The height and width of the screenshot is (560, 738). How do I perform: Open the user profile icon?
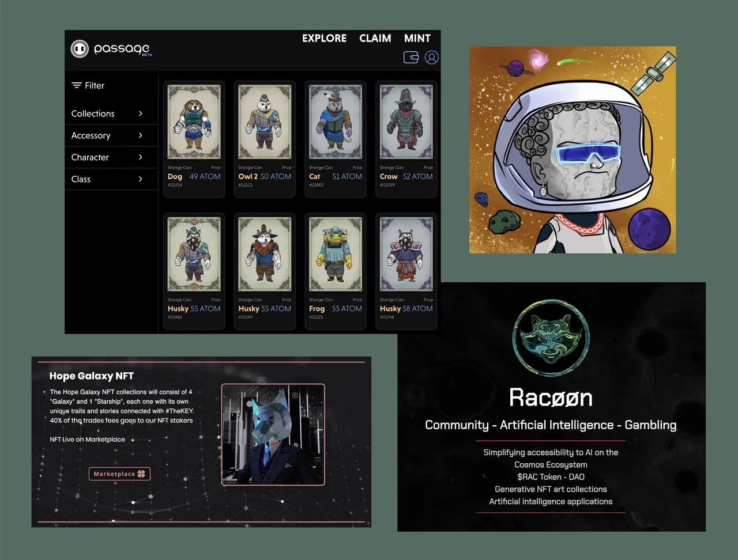coord(431,57)
